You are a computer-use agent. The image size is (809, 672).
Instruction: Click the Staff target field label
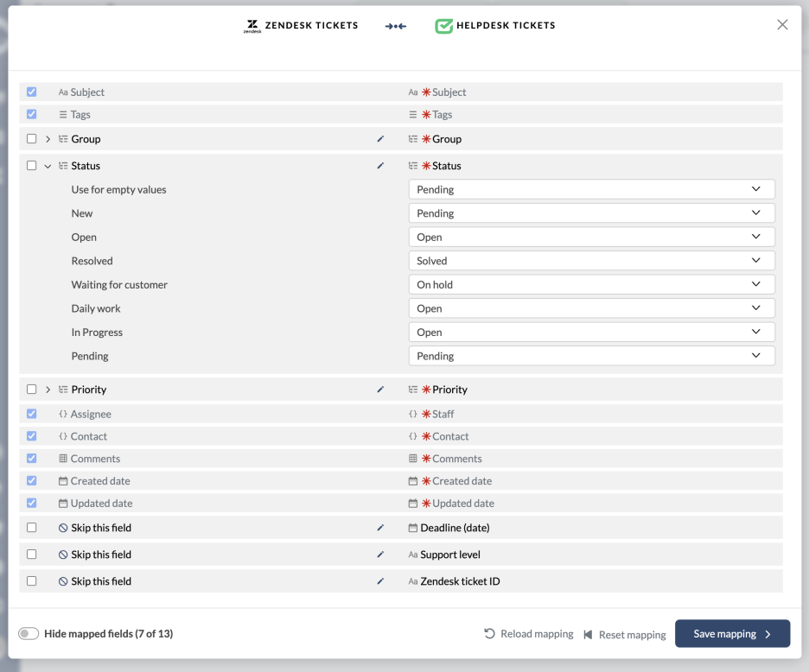[x=443, y=414]
